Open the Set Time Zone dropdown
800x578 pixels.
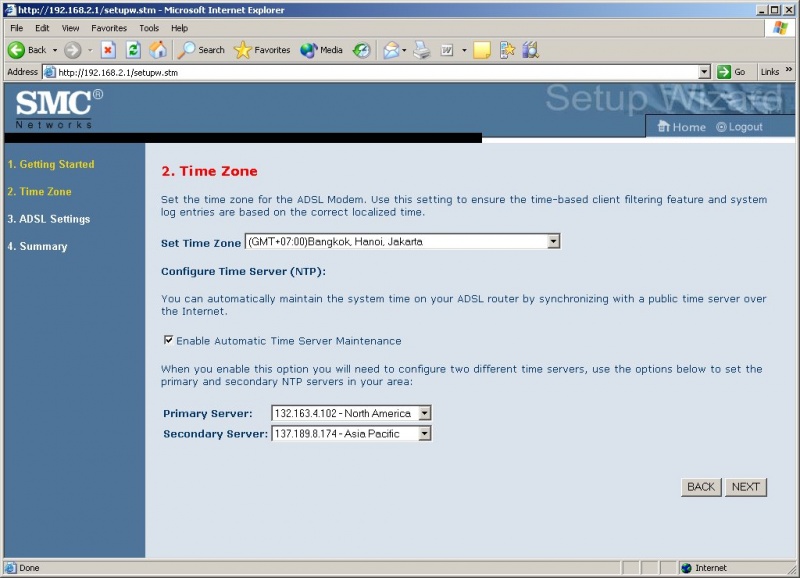[552, 241]
